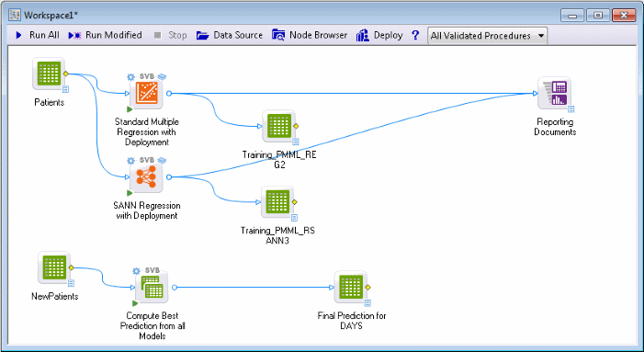Select the Standard Multiple Regression node icon

(x=146, y=94)
